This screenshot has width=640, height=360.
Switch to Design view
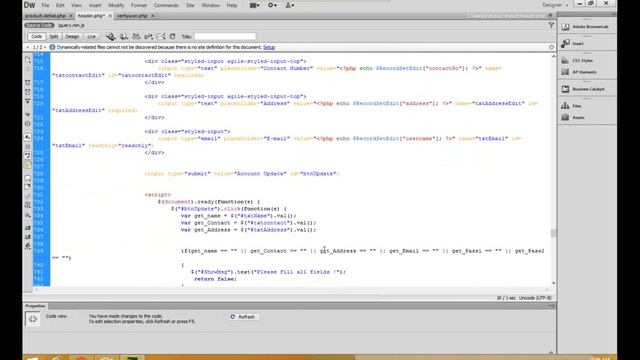(72, 37)
